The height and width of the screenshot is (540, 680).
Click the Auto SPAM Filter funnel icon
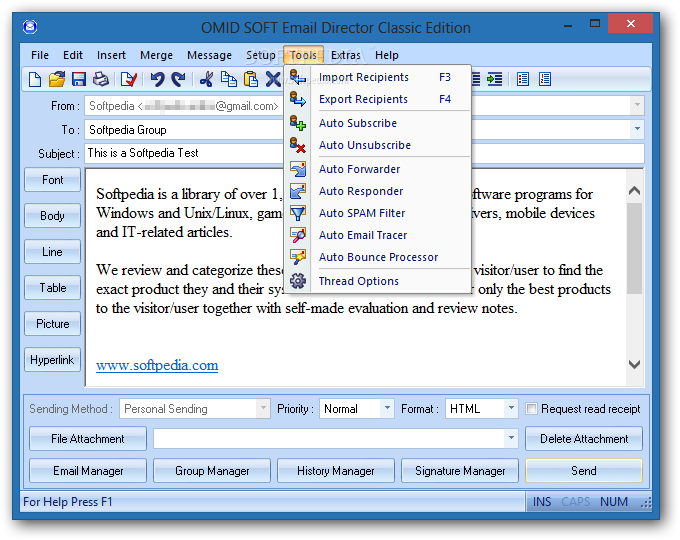[x=298, y=213]
